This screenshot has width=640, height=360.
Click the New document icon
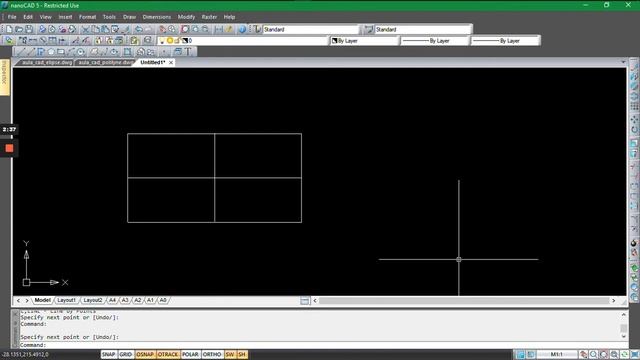point(9,29)
